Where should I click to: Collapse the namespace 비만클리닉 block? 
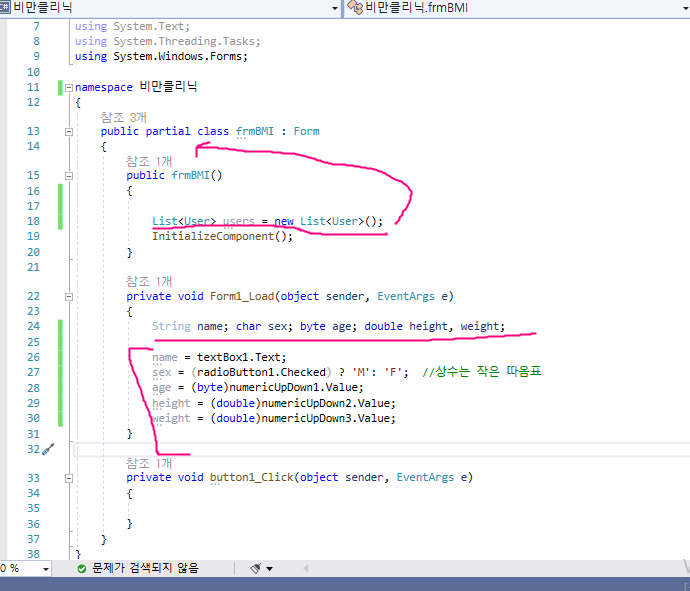click(x=69, y=88)
